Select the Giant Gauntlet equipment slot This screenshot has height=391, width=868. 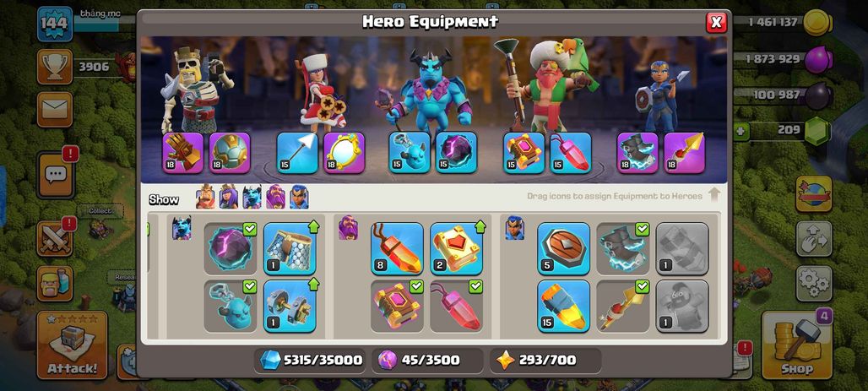pos(182,153)
